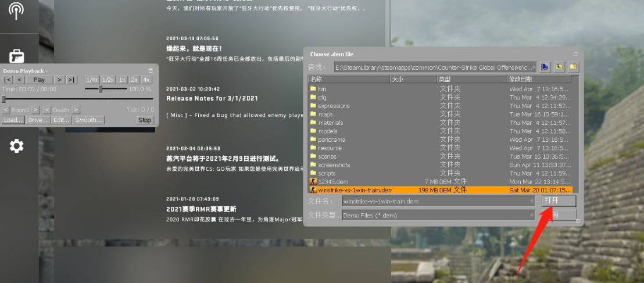The height and width of the screenshot is (283, 644).
Task: Open the settings gear in the sidebar
Action: pyautogui.click(x=16, y=146)
